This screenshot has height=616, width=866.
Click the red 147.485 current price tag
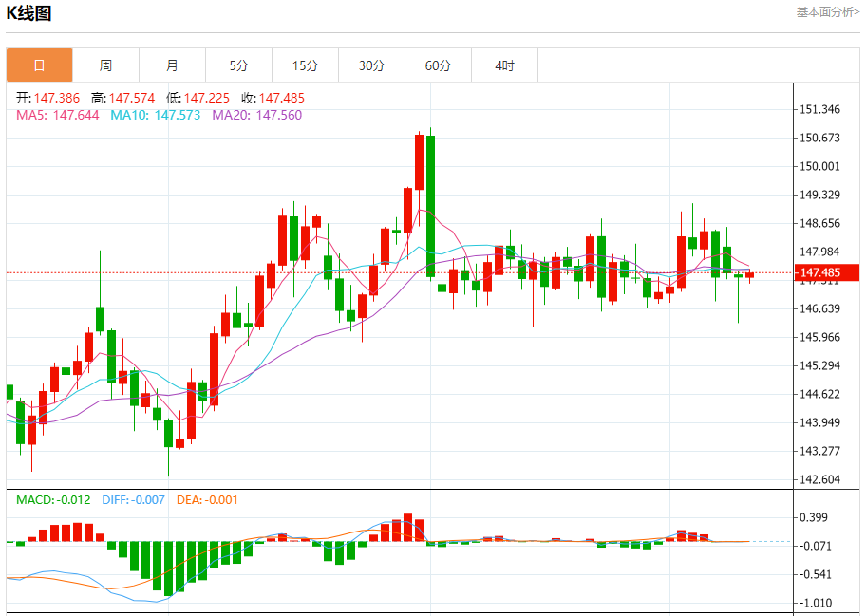pyautogui.click(x=826, y=272)
